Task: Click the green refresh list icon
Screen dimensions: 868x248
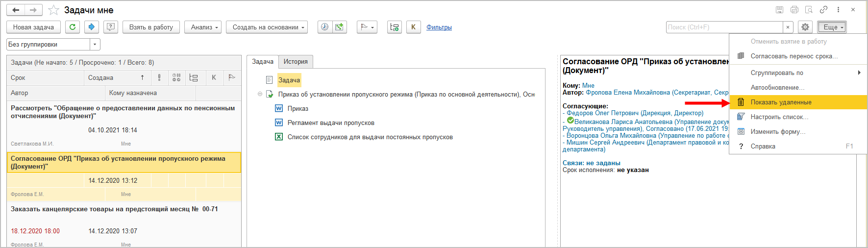Action: click(73, 27)
